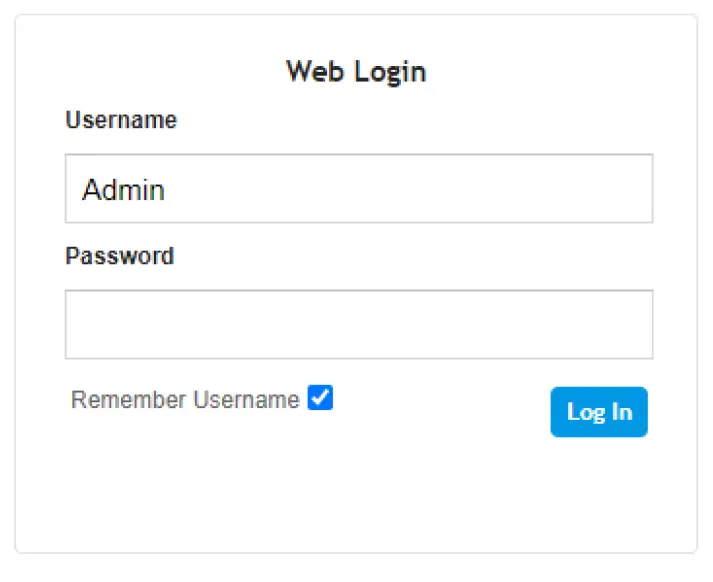Select the "Password" field label
The width and height of the screenshot is (713, 582).
[119, 256]
